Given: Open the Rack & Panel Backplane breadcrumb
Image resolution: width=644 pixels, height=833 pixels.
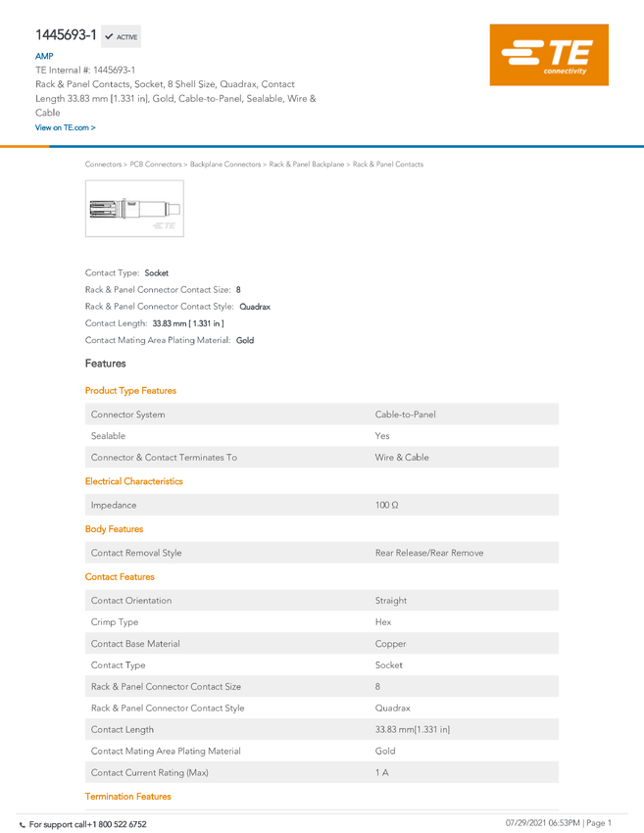Looking at the screenshot, I should [x=307, y=165].
